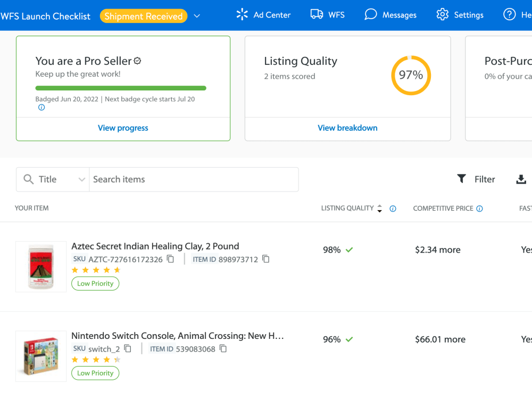The width and height of the screenshot is (532, 399).
Task: Click the $2.34 more price cell
Action: pos(438,250)
